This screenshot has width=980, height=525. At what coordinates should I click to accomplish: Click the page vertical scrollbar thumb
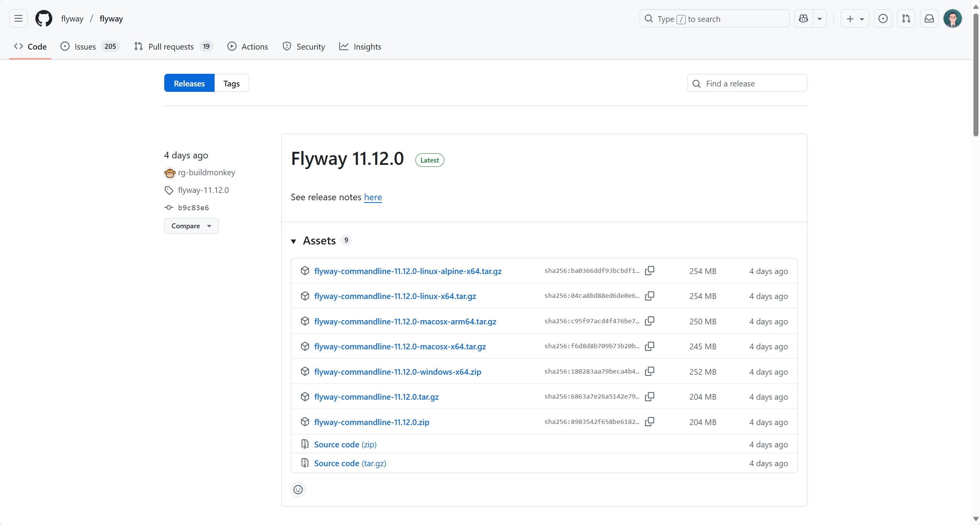coord(976,75)
